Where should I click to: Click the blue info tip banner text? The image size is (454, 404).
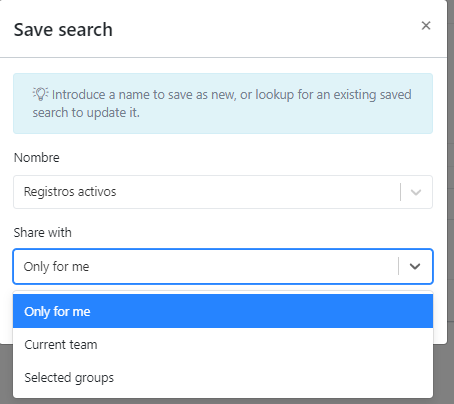tap(222, 103)
